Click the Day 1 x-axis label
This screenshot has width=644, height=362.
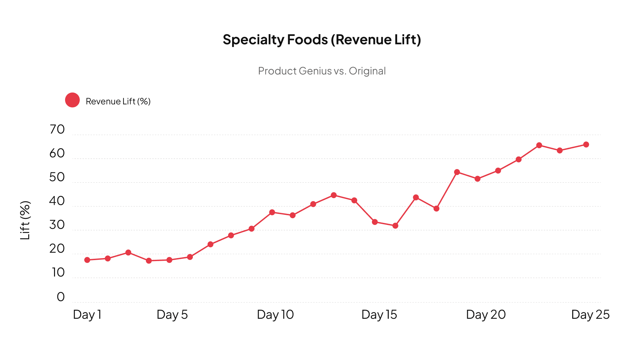click(x=87, y=315)
